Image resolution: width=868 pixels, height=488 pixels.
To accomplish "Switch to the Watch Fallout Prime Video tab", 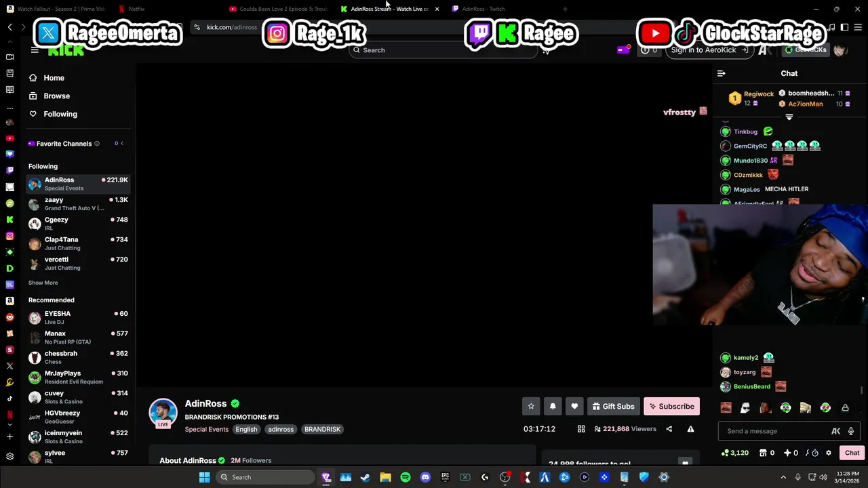I will (58, 9).
